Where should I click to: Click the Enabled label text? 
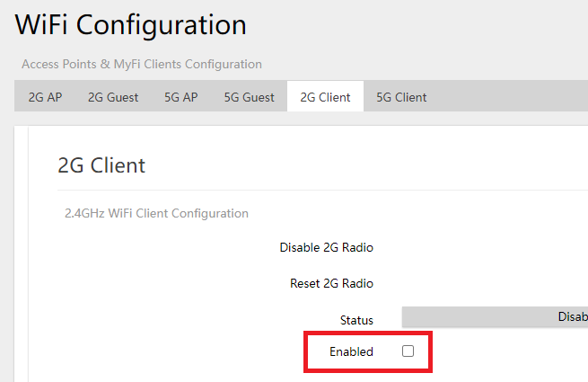coord(351,351)
